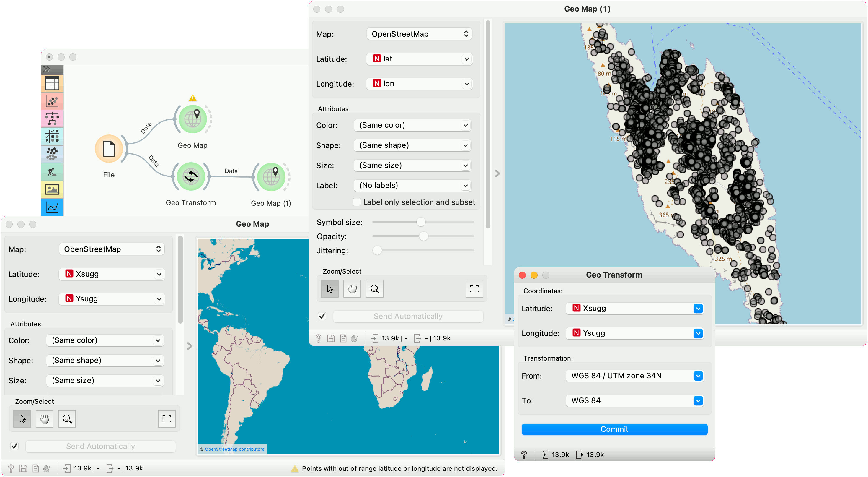The height and width of the screenshot is (477, 868).
Task: Select pan hand tool in lower Geo Map
Action: click(x=45, y=419)
